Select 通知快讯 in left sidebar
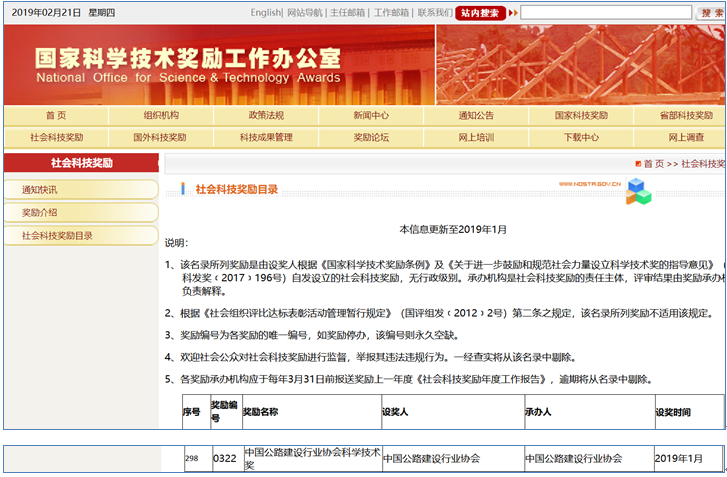The width and height of the screenshot is (727, 477). click(81, 190)
